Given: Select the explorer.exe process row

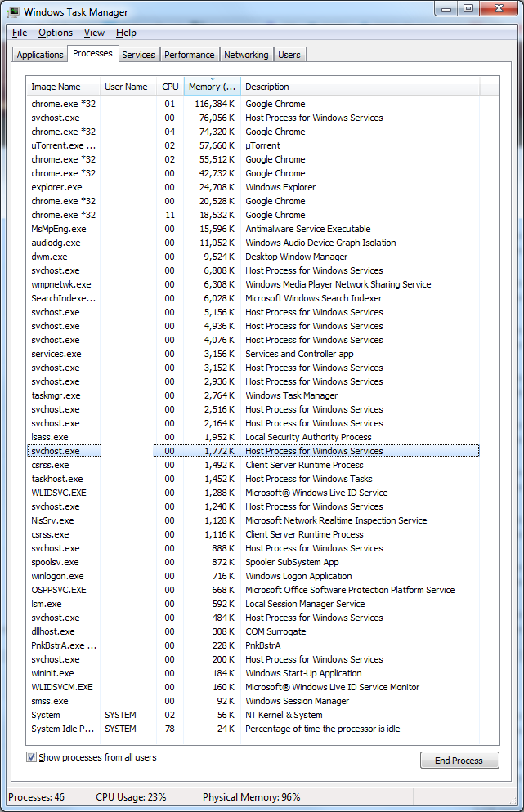Looking at the screenshot, I should point(253,187).
